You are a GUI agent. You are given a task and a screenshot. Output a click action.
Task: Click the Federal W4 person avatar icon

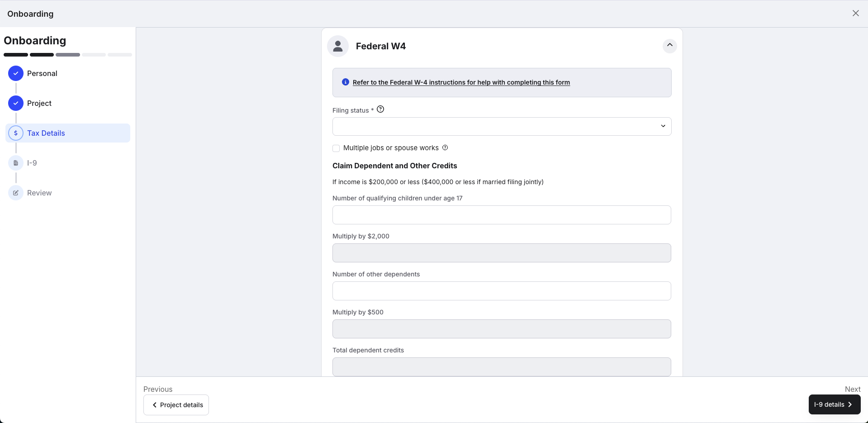338,46
